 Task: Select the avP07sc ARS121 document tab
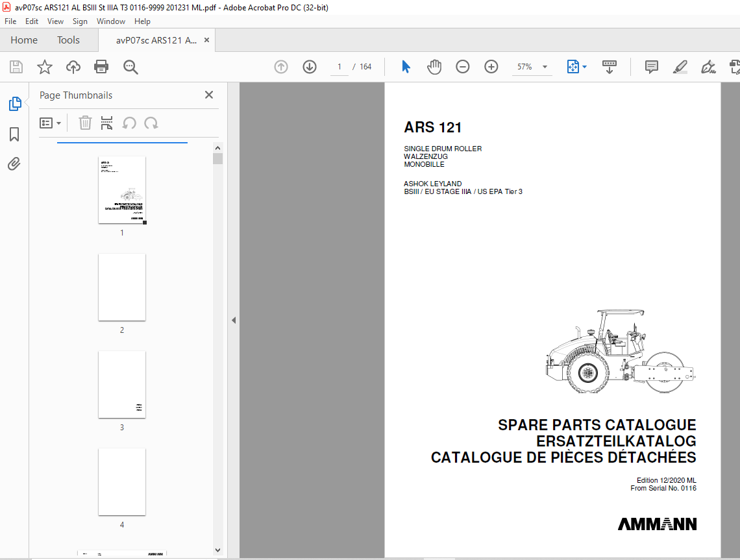156,41
